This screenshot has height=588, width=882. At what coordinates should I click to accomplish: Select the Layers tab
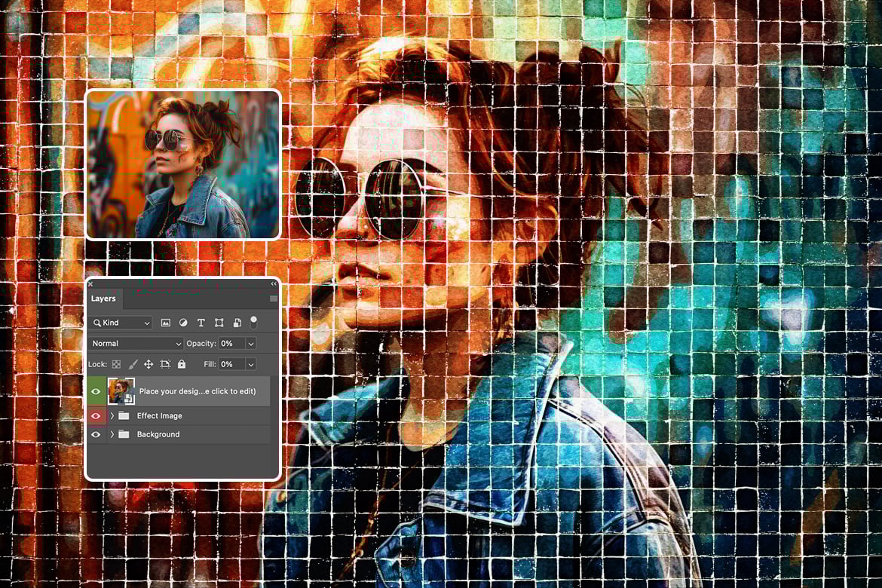(x=103, y=299)
